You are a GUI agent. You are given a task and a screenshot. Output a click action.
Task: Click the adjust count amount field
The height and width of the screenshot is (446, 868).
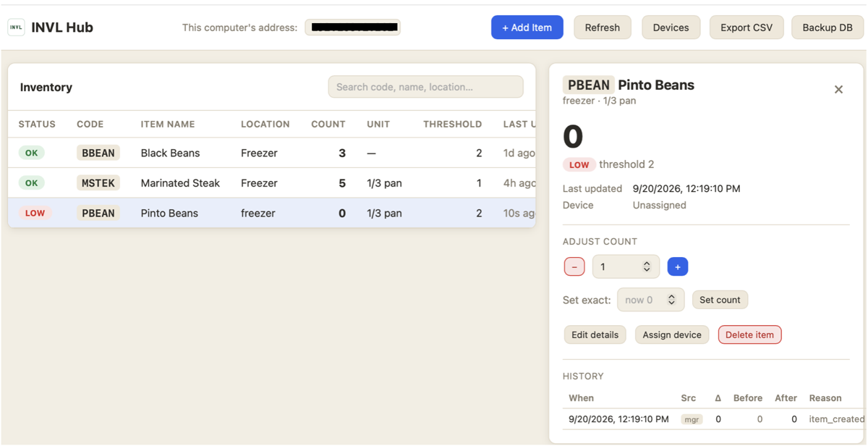point(626,267)
